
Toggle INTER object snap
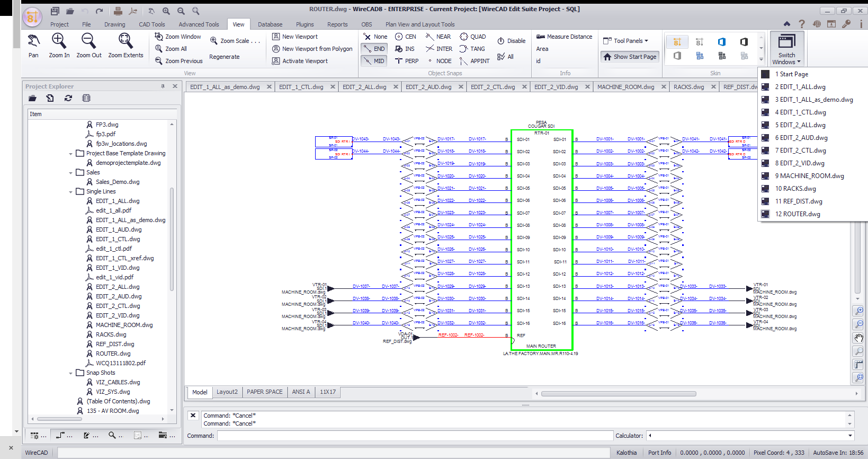coord(439,49)
